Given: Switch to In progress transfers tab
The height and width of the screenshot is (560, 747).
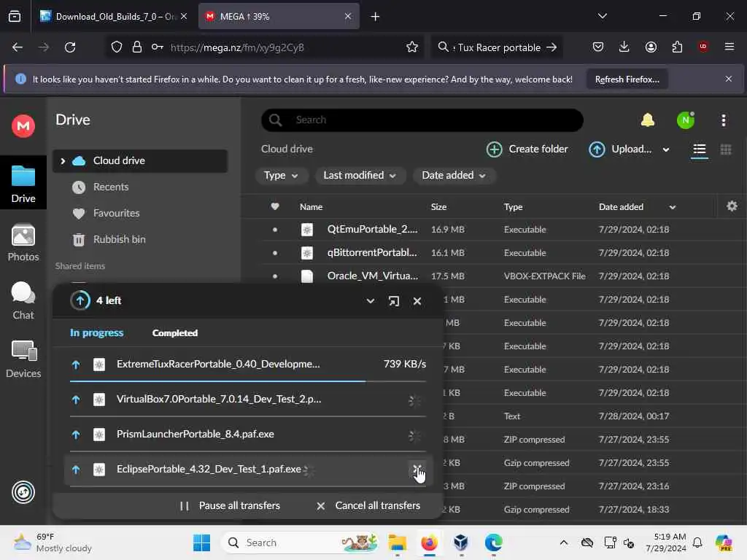Looking at the screenshot, I should tap(97, 332).
